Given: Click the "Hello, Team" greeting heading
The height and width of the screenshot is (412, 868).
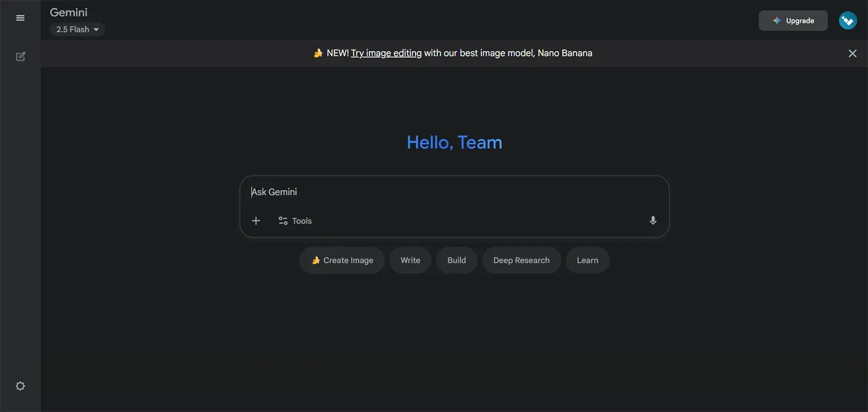Looking at the screenshot, I should click(x=454, y=143).
